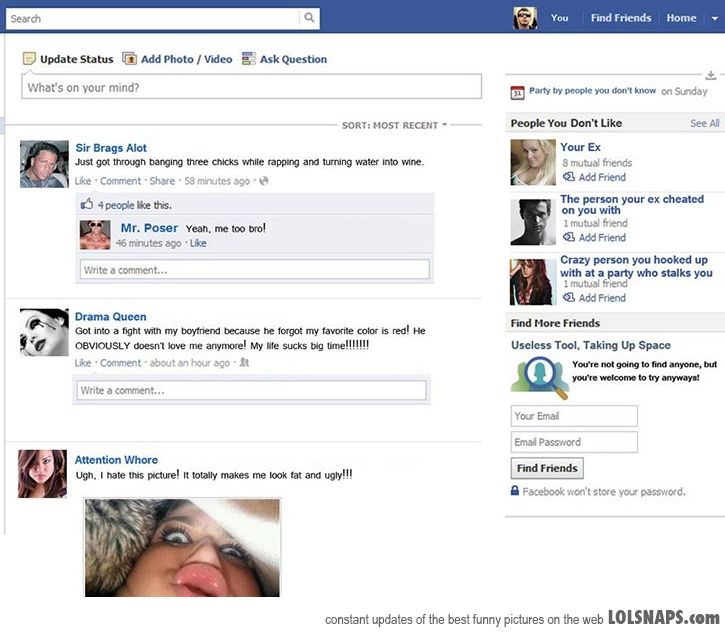The width and height of the screenshot is (725, 637).
Task: Click 4 people like this text
Action: (x=135, y=205)
